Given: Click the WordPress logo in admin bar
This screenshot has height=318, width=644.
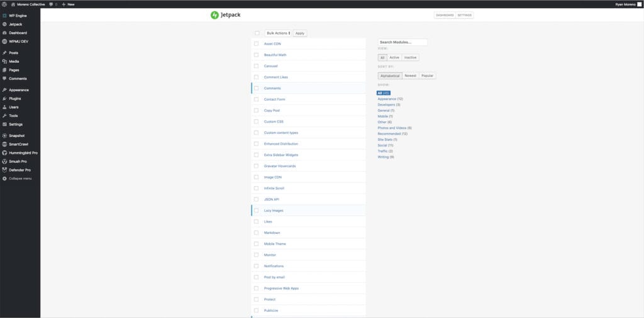Looking at the screenshot, I should click(4, 4).
